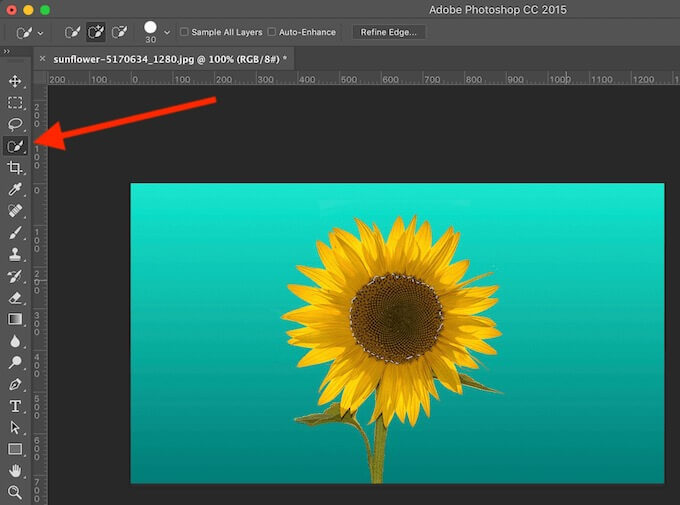This screenshot has height=505, width=680.
Task: Choose Subtract from selection mode
Action: pyautogui.click(x=120, y=32)
